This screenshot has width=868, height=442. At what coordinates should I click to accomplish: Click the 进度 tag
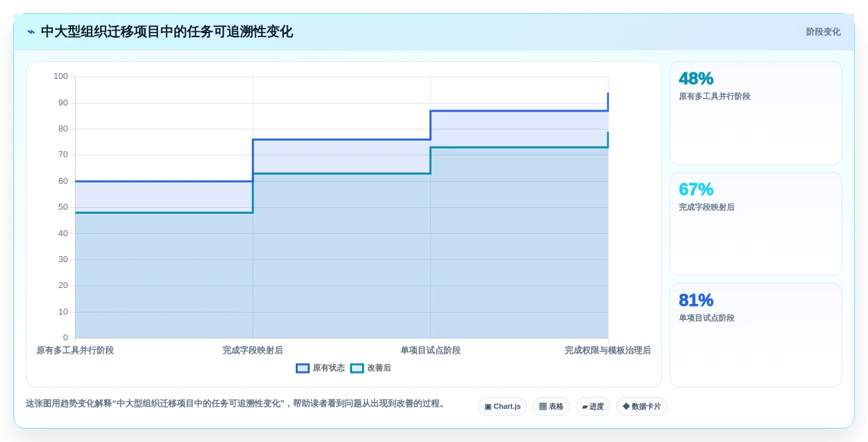(x=593, y=406)
